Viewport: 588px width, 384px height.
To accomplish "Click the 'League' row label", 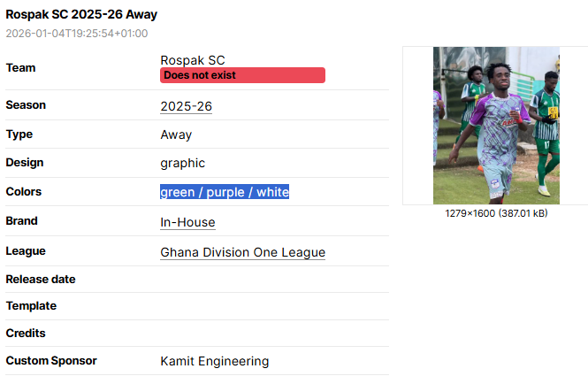I will coord(26,251).
